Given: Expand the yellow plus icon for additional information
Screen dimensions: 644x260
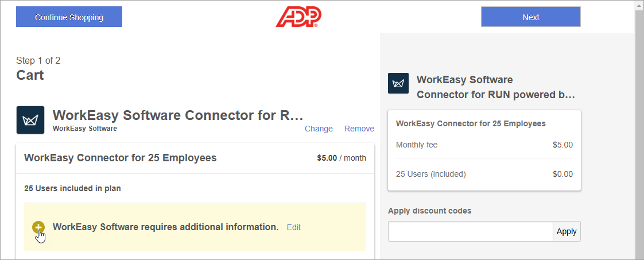Looking at the screenshot, I should [x=38, y=227].
